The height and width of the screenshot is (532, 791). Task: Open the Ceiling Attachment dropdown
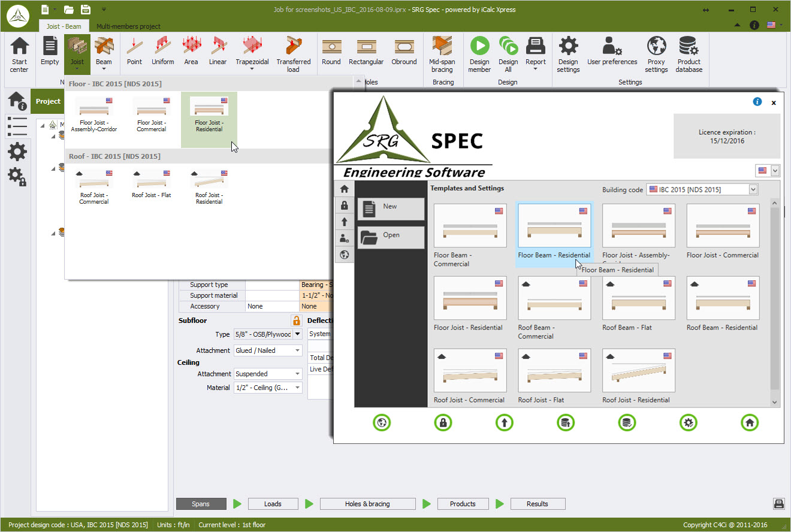pos(268,374)
